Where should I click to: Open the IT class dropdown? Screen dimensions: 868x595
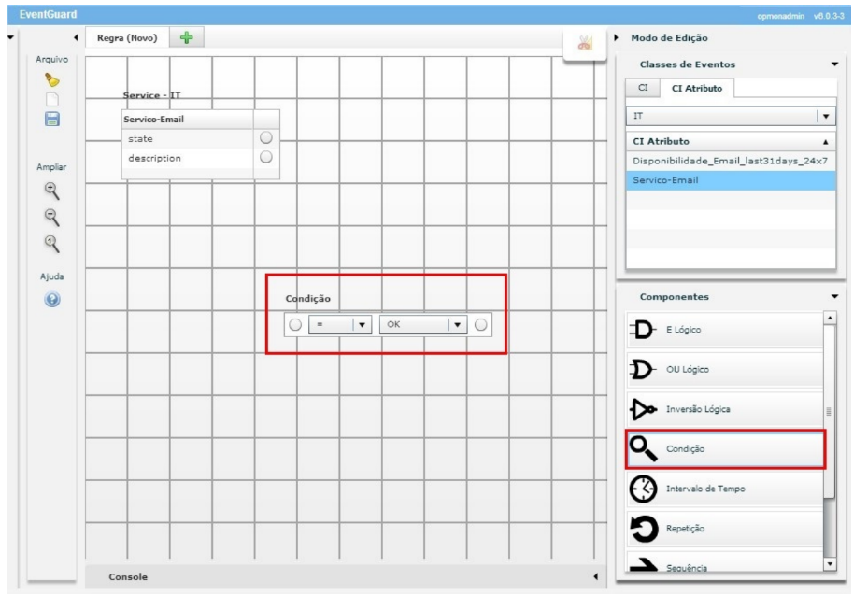coord(825,116)
